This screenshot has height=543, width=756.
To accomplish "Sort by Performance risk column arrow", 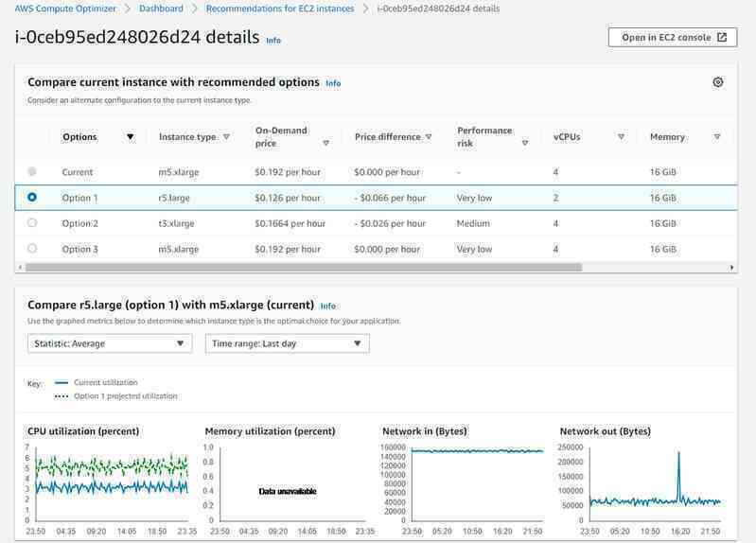I will [525, 143].
